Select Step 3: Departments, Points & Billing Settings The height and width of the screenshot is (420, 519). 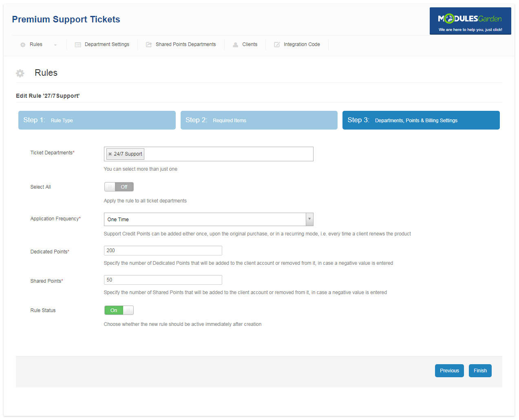point(421,120)
